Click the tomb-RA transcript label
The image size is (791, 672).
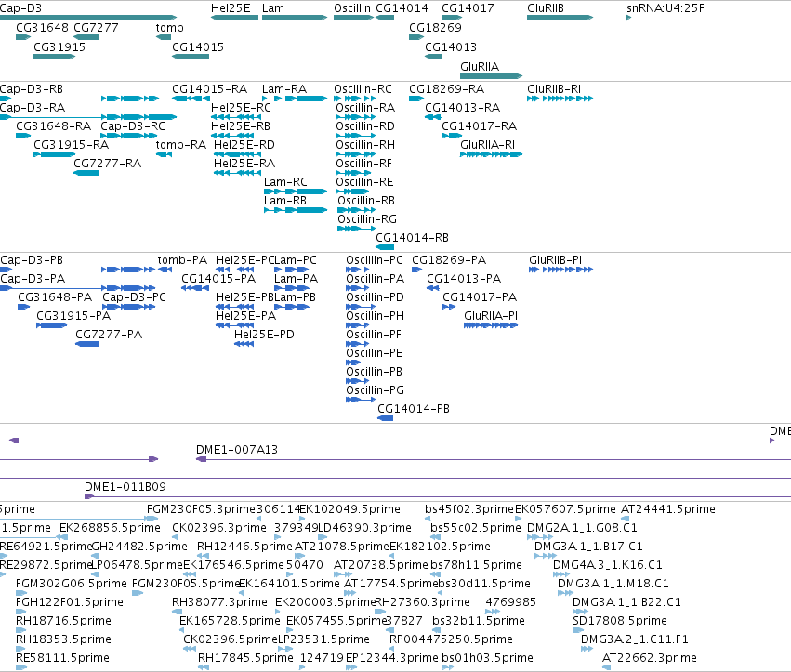180,145
